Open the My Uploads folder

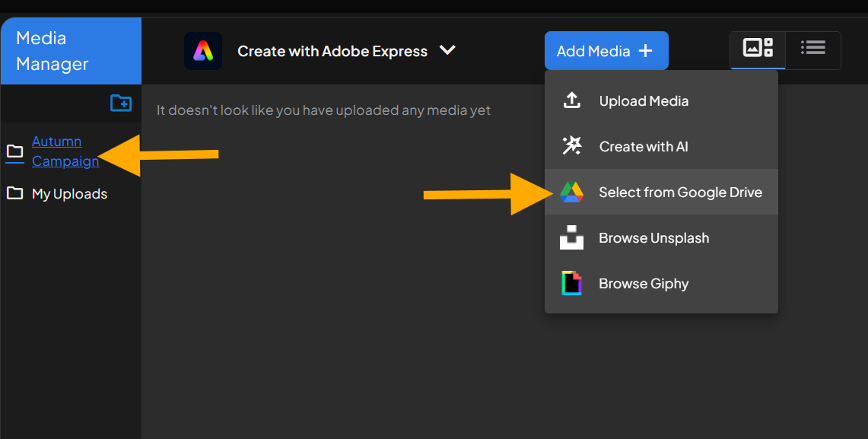(69, 194)
